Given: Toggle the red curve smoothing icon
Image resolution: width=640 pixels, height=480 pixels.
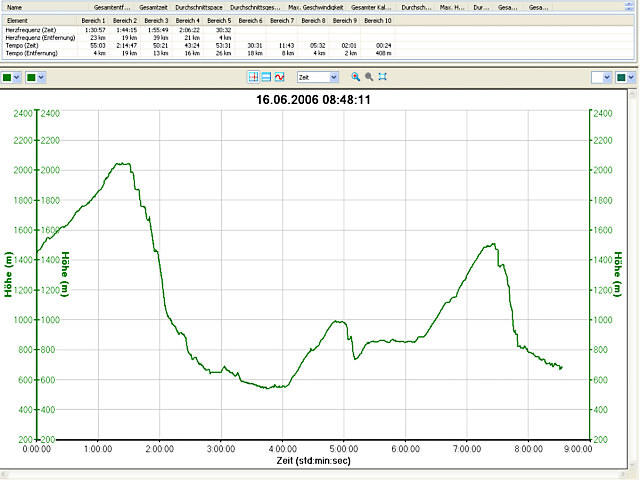Looking at the screenshot, I should click(x=279, y=77).
